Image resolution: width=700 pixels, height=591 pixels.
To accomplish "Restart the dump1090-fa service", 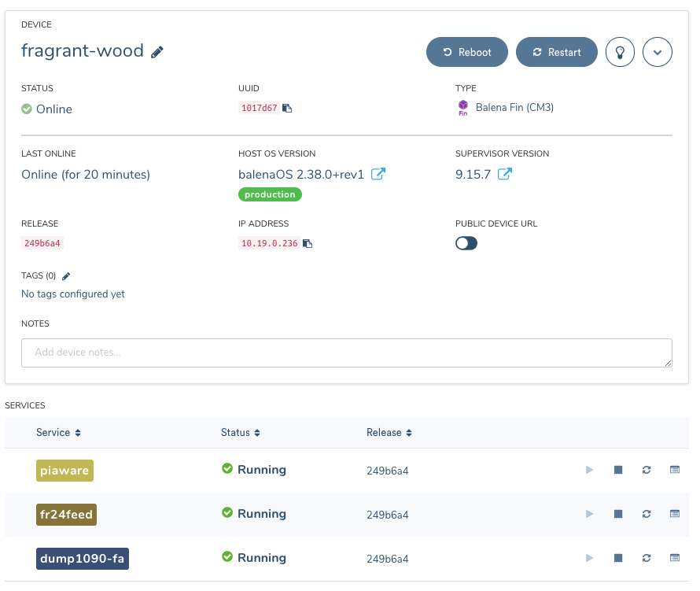I will coord(647,557).
